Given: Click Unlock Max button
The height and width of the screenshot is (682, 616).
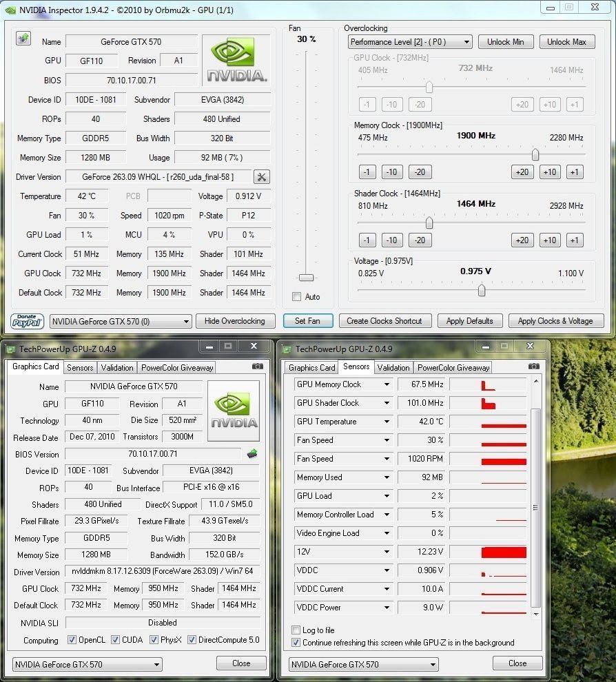Looking at the screenshot, I should coord(567,42).
